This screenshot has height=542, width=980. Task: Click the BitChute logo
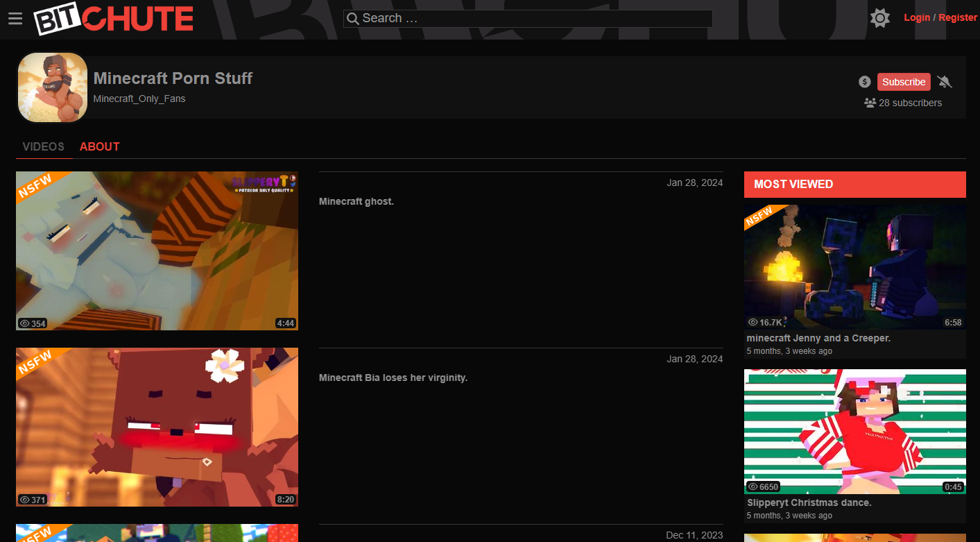pos(114,19)
